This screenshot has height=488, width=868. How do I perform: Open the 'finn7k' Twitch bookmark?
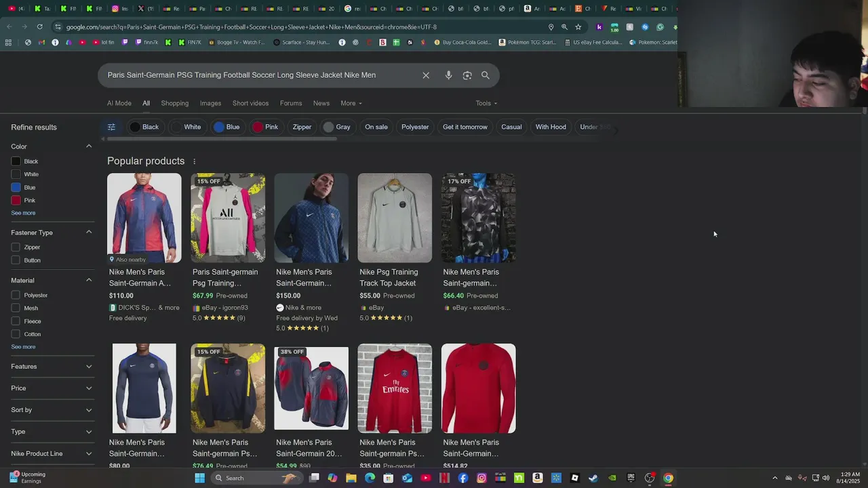tap(148, 42)
